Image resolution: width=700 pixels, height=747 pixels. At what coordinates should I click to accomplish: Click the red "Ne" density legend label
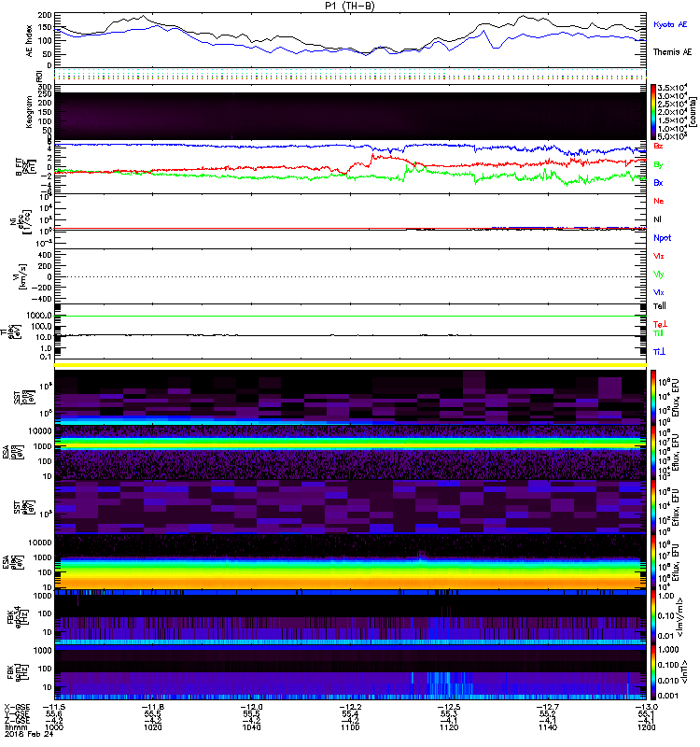659,201
